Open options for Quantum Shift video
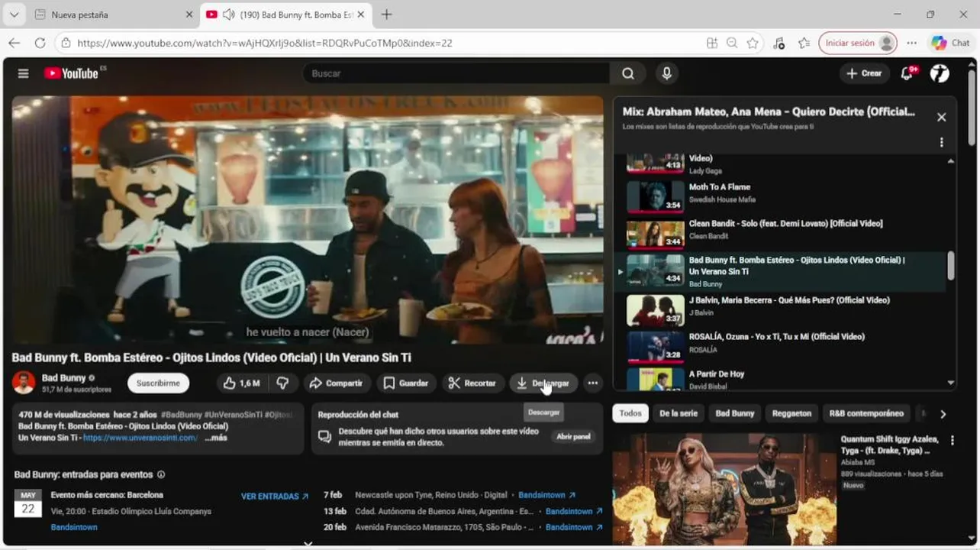This screenshot has width=980, height=550. pyautogui.click(x=952, y=441)
